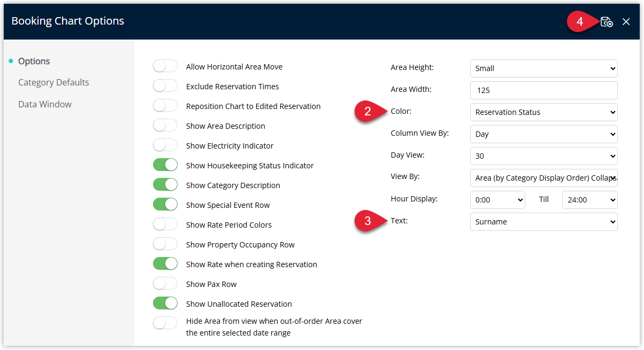
Task: Disable Show Housekeeping Status Indicator switch
Action: (165, 165)
